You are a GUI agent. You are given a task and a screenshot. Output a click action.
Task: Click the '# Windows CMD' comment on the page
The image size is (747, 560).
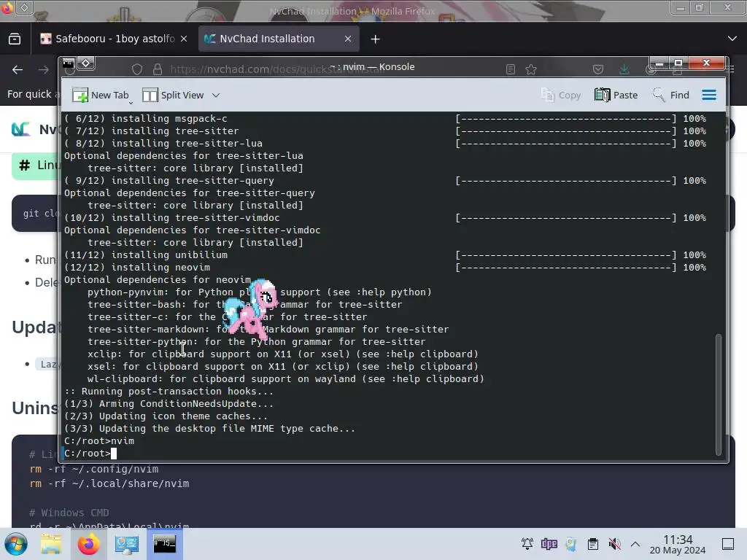[69, 513]
